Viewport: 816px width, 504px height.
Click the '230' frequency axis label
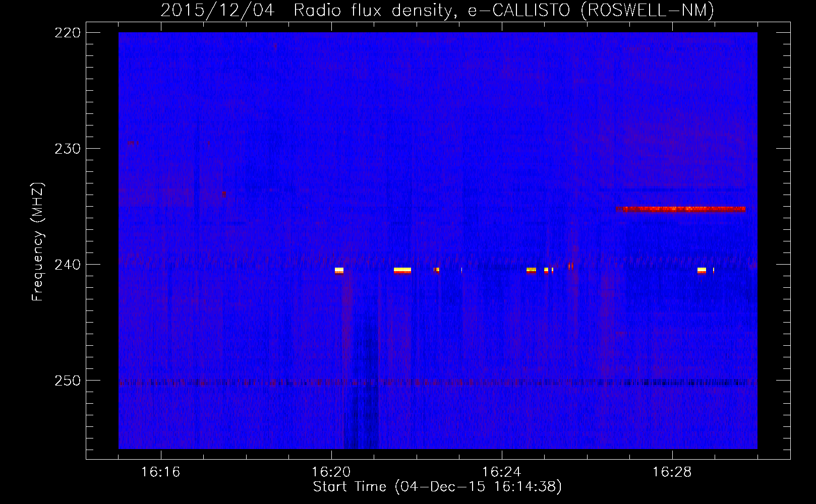(x=67, y=149)
